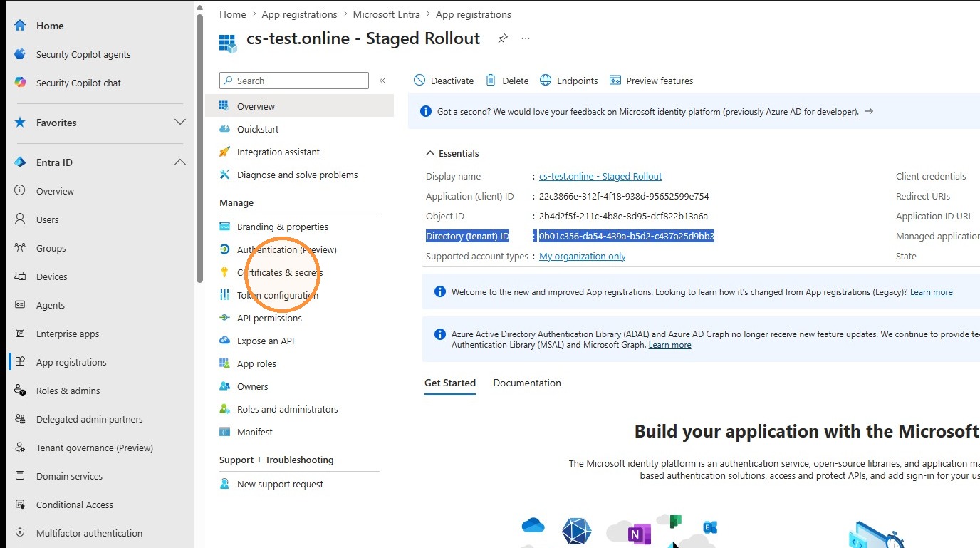Go to Tenant governance (Preview)
This screenshot has width=980, height=548.
click(95, 448)
